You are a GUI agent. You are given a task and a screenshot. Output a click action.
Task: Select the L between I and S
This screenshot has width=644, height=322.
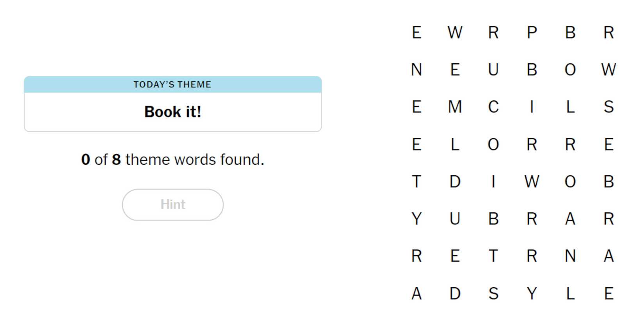(x=570, y=107)
